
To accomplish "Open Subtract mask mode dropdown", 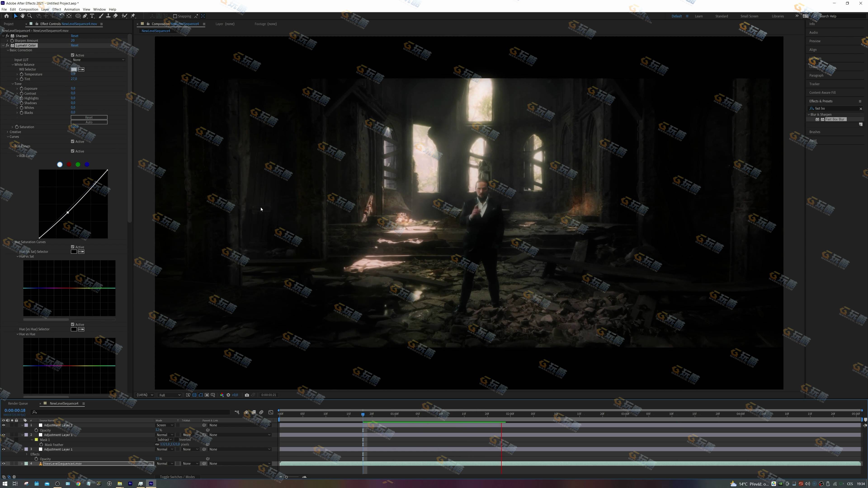I will coord(164,440).
